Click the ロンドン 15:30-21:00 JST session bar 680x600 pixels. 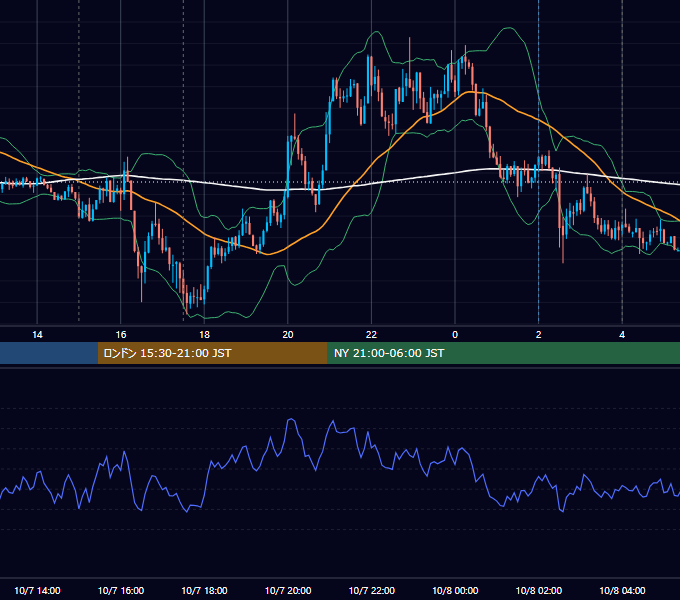212,353
